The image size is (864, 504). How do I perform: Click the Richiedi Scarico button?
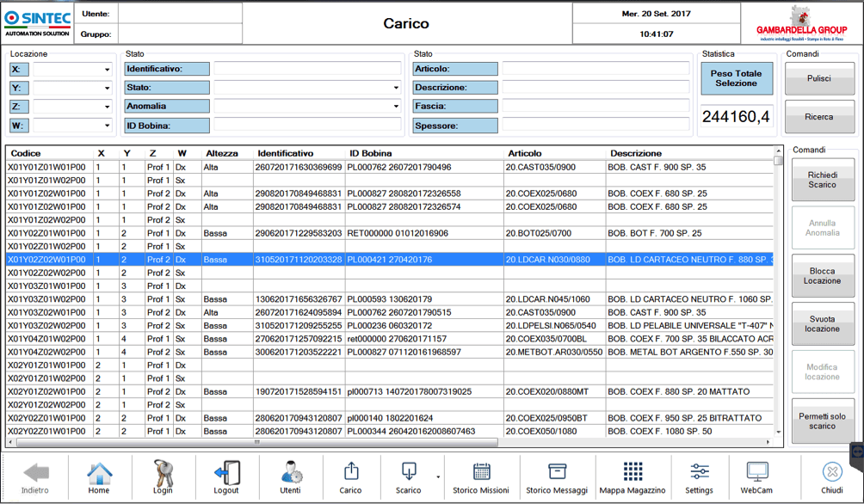coord(823,180)
